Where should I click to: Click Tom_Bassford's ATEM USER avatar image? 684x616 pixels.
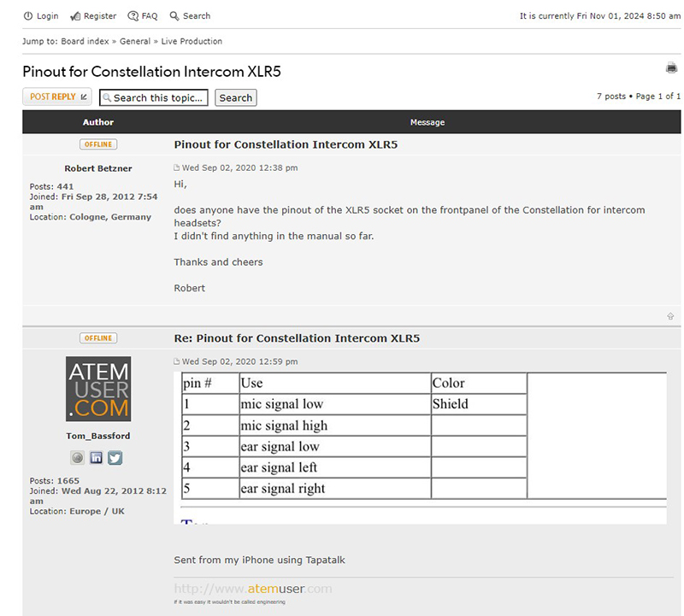tap(98, 389)
